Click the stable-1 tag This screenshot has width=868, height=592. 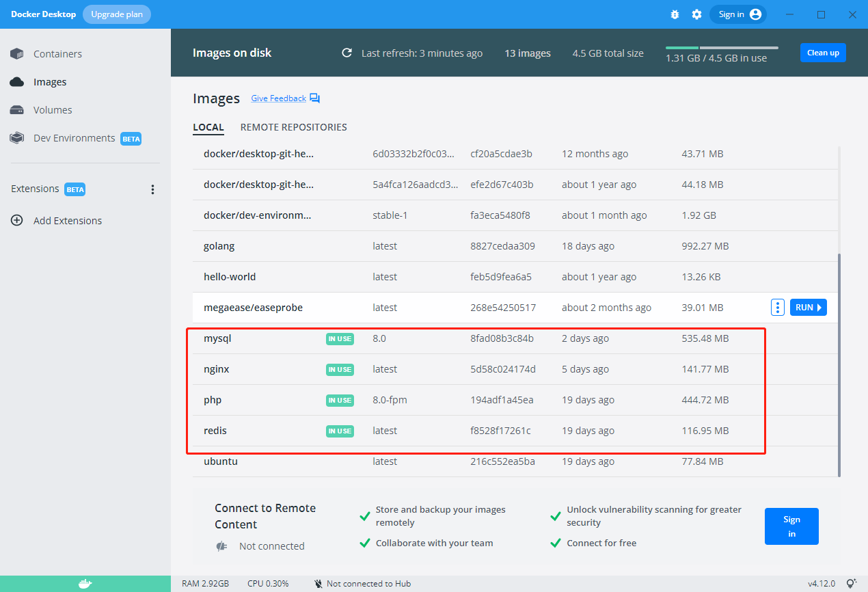390,215
